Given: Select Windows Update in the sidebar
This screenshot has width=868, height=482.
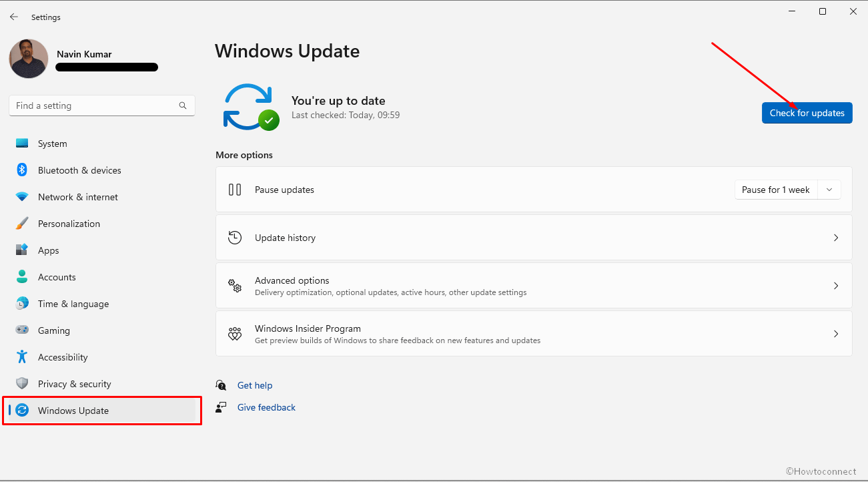Looking at the screenshot, I should [102, 411].
